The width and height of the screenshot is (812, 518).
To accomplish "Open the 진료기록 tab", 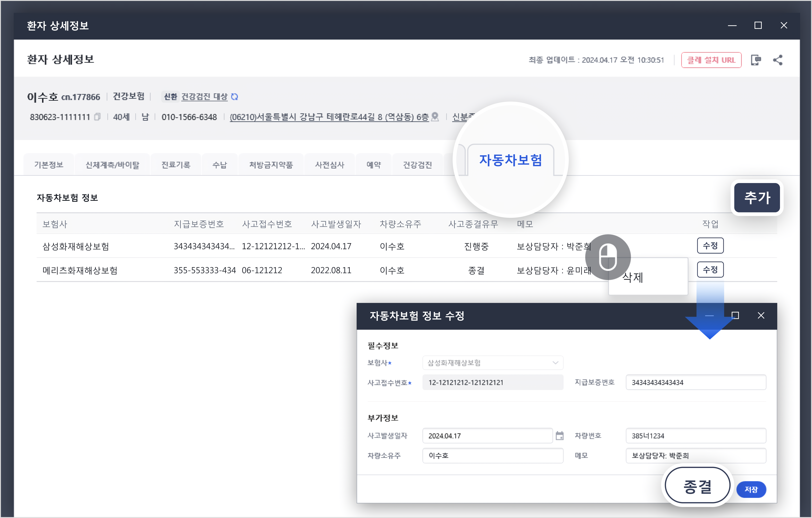I will (176, 165).
